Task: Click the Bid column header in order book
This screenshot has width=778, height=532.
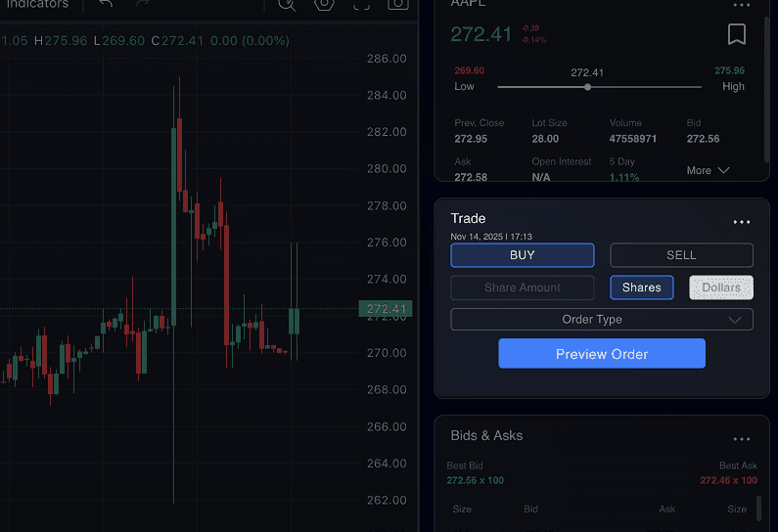Action: pos(531,510)
